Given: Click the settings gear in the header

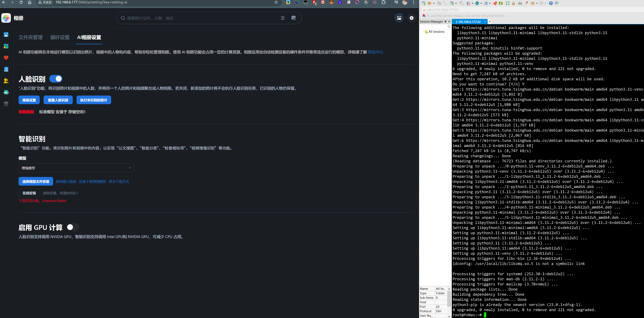Looking at the screenshot, I should click(411, 18).
